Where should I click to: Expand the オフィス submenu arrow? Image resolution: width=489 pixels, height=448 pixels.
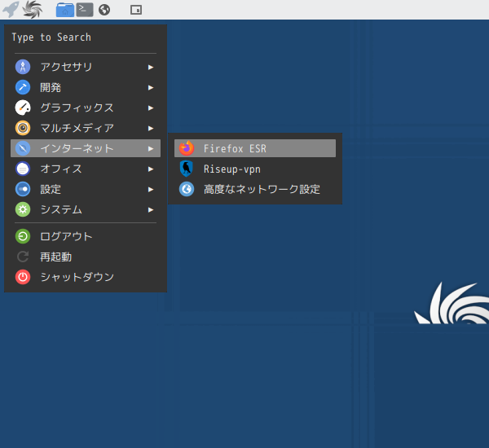click(151, 169)
